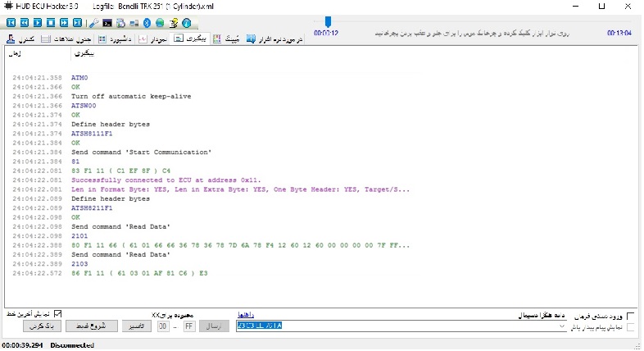Open the درمورد نرم افزار about tab
The width and height of the screenshot is (644, 351).
tap(274, 39)
